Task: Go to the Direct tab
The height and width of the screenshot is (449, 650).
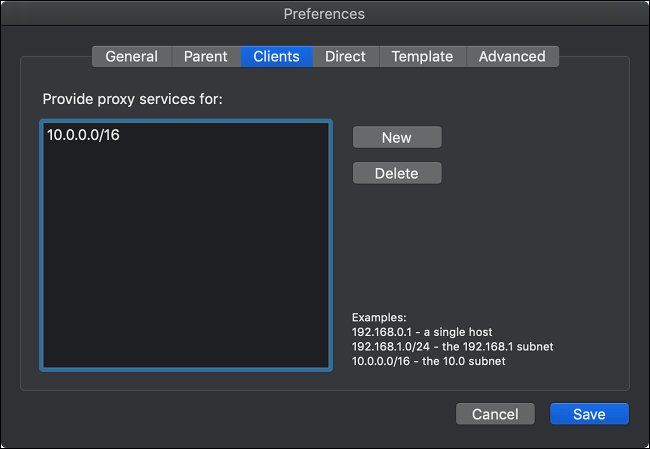Action: pyautogui.click(x=345, y=57)
